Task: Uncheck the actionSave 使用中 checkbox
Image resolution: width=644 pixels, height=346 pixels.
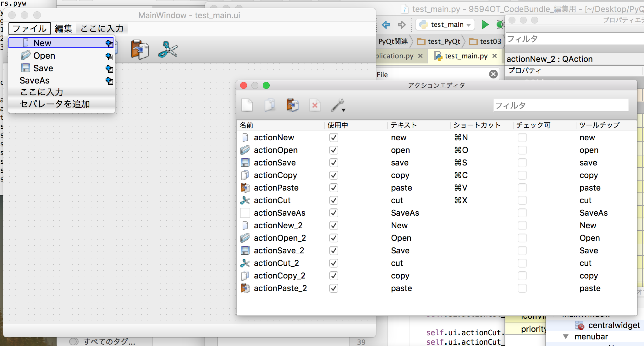Action: [333, 162]
